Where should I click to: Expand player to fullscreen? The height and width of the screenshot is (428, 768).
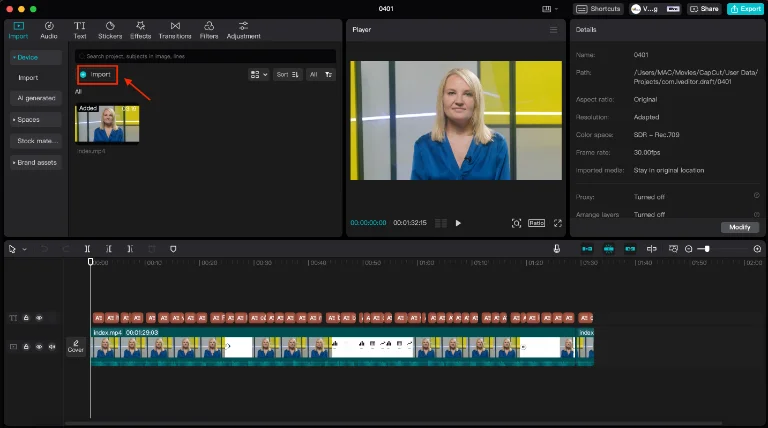558,223
